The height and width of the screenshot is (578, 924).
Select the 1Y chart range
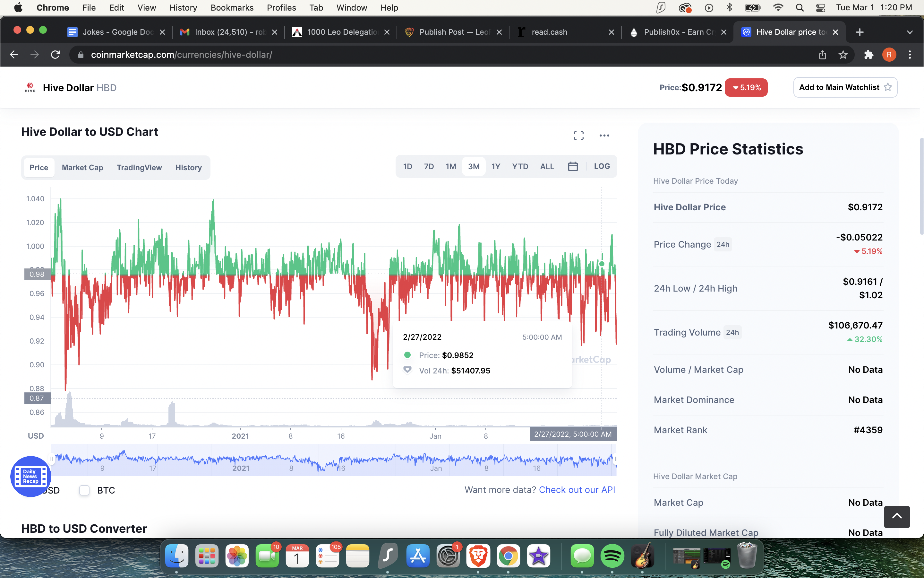tap(496, 166)
